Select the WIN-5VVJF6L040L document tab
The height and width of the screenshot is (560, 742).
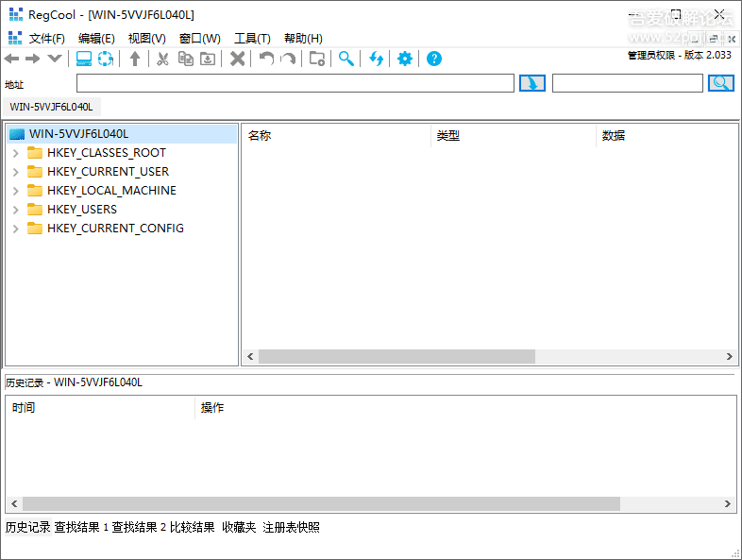point(52,107)
